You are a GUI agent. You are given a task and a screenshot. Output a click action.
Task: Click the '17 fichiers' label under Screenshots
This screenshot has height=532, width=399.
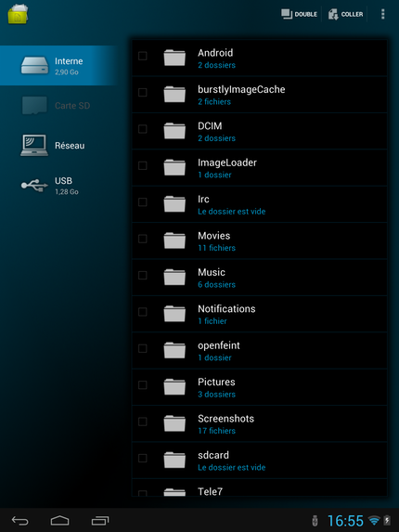[216, 431]
